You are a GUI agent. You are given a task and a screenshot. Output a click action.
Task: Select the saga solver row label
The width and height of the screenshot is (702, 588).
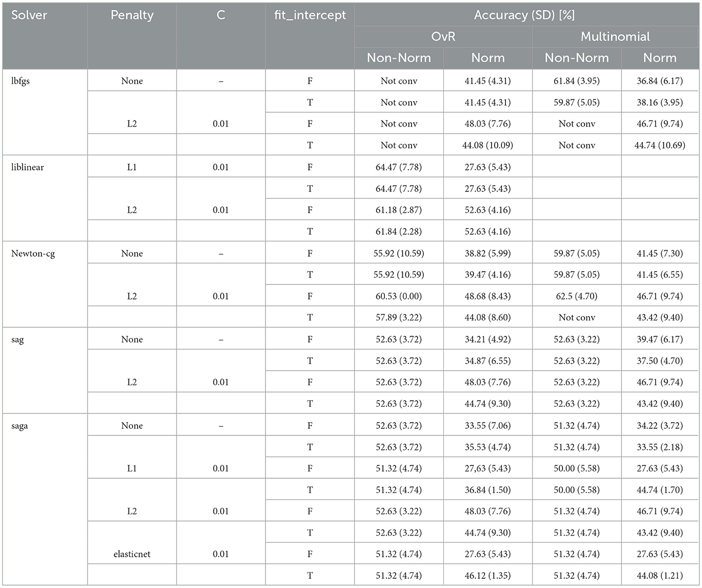pos(19,426)
